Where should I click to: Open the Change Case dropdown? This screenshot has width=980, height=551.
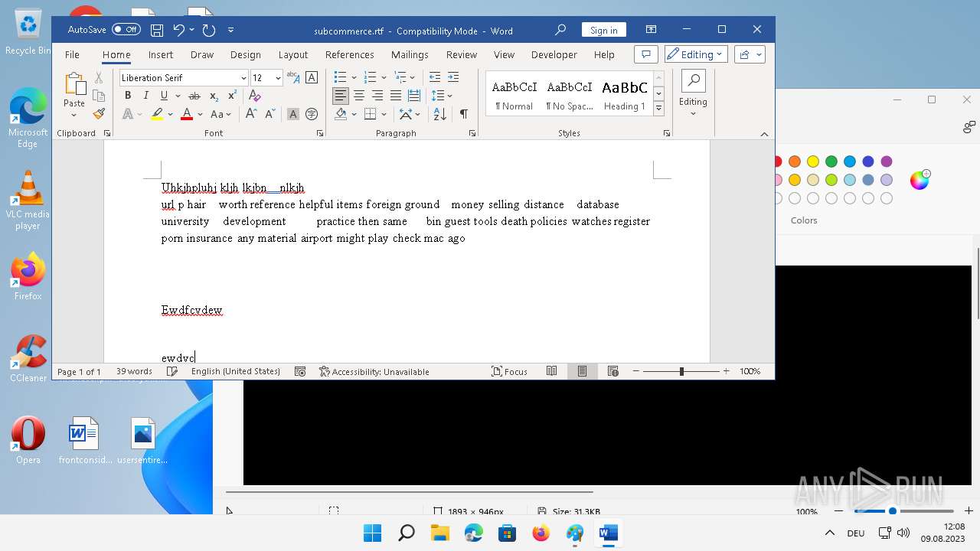[x=221, y=114]
